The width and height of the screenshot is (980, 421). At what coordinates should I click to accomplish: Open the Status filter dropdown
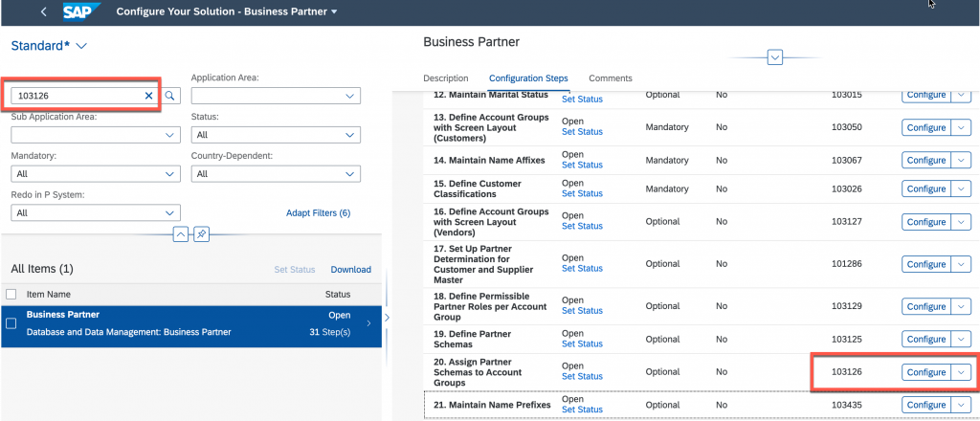pyautogui.click(x=349, y=135)
